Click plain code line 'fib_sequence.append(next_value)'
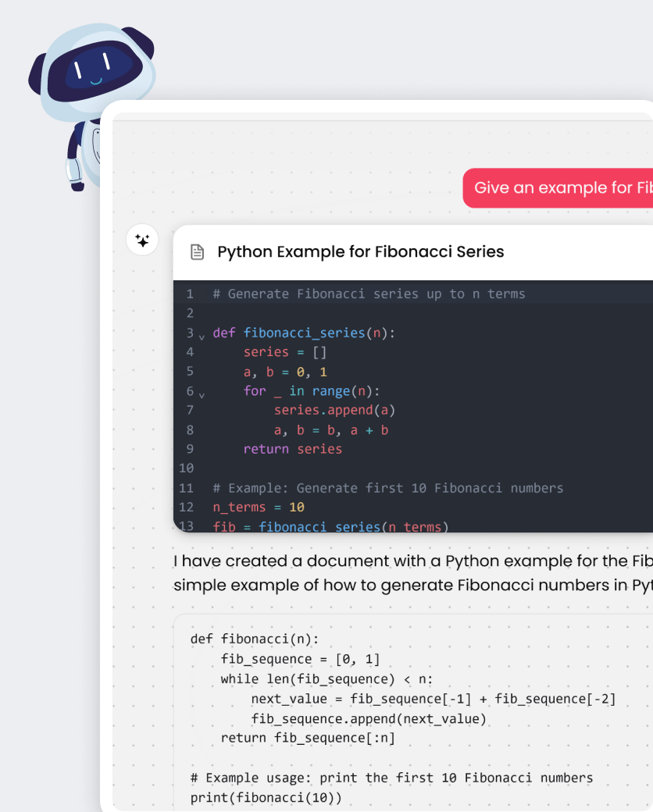Image resolution: width=653 pixels, height=812 pixels. (x=369, y=719)
